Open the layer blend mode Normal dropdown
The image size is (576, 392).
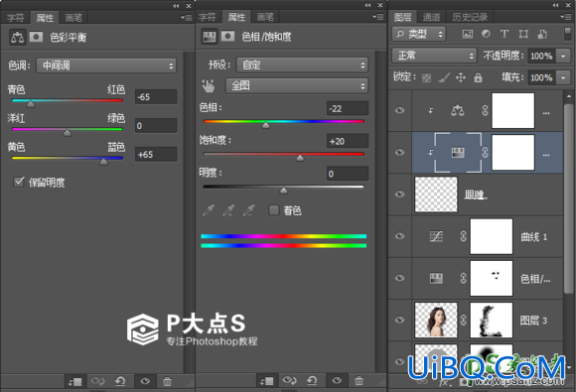click(x=434, y=56)
